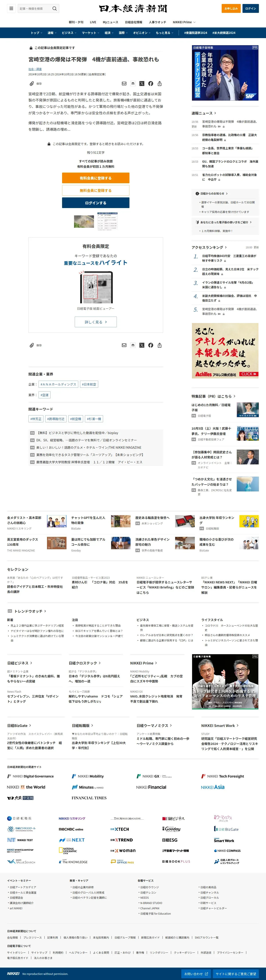266x980 pixels.
Task: Open the トレンドウオッチ section heading
Action: [x=30, y=611]
